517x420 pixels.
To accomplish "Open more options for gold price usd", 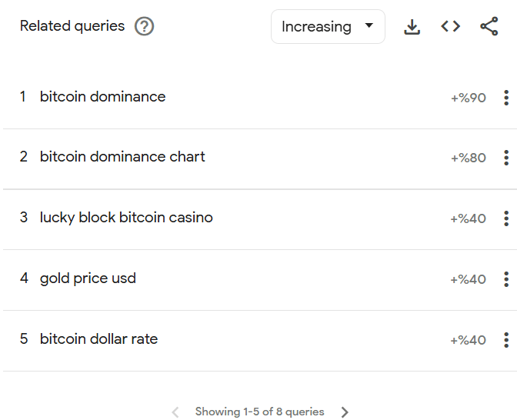I will [x=505, y=279].
